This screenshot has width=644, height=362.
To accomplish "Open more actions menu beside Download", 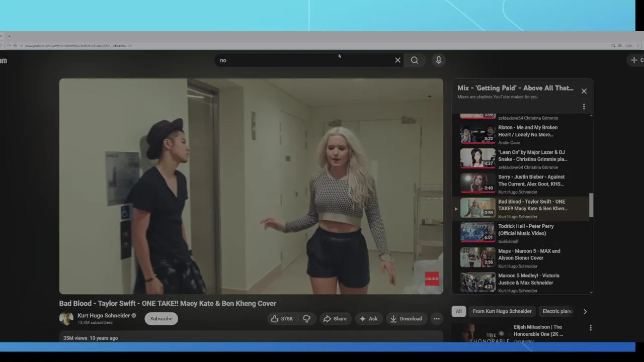I will tap(437, 319).
